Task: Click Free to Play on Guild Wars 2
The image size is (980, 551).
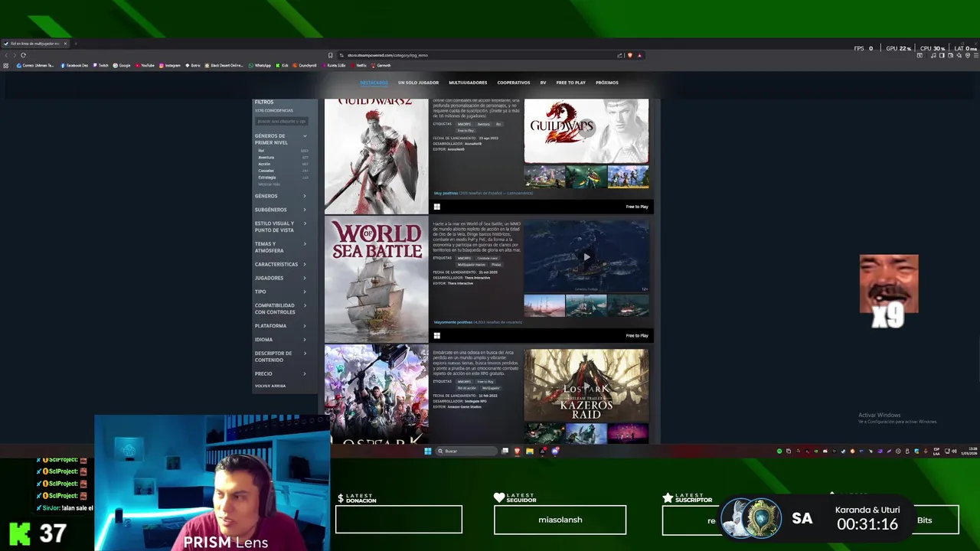Action: pos(637,207)
